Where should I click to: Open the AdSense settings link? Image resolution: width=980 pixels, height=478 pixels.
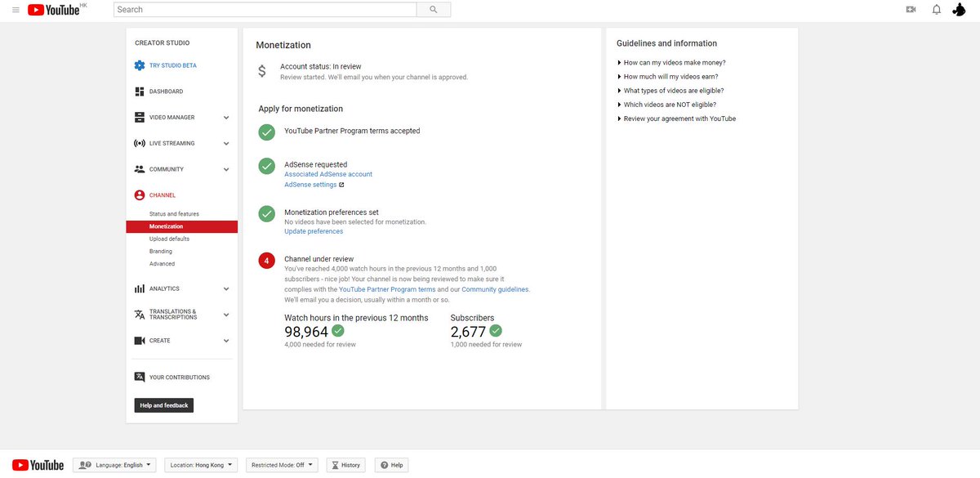pyautogui.click(x=310, y=185)
